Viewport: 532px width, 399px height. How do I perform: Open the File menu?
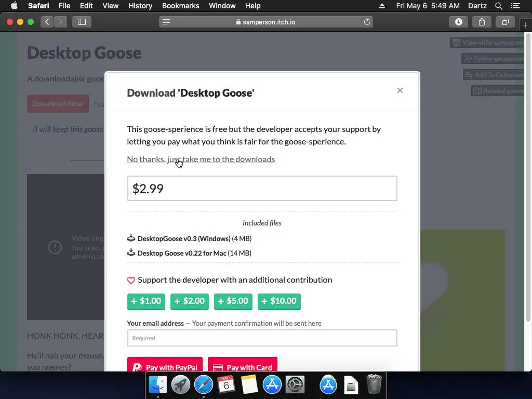pyautogui.click(x=64, y=6)
